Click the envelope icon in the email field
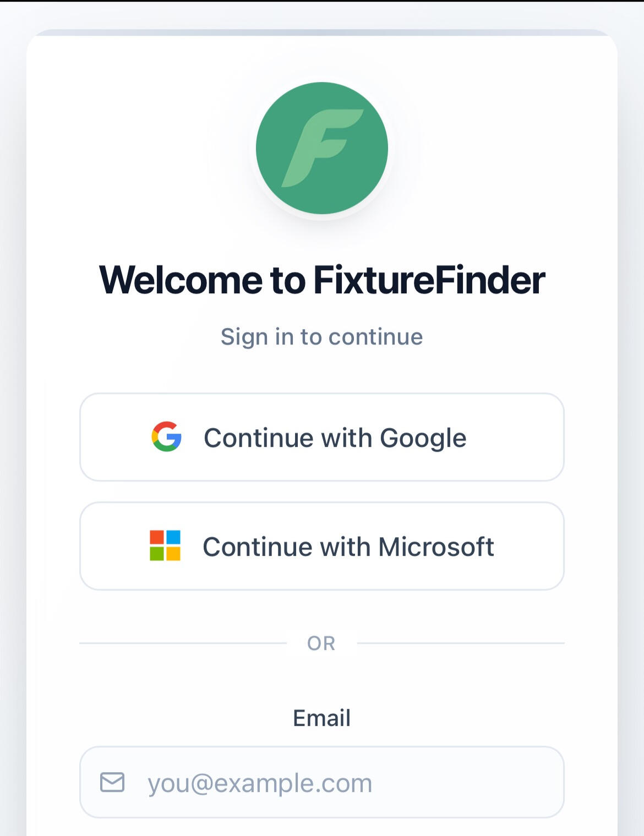644x836 pixels. [112, 782]
